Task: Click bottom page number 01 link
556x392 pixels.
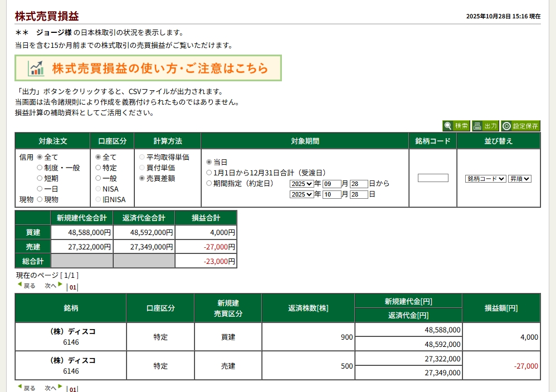Action: point(73,389)
